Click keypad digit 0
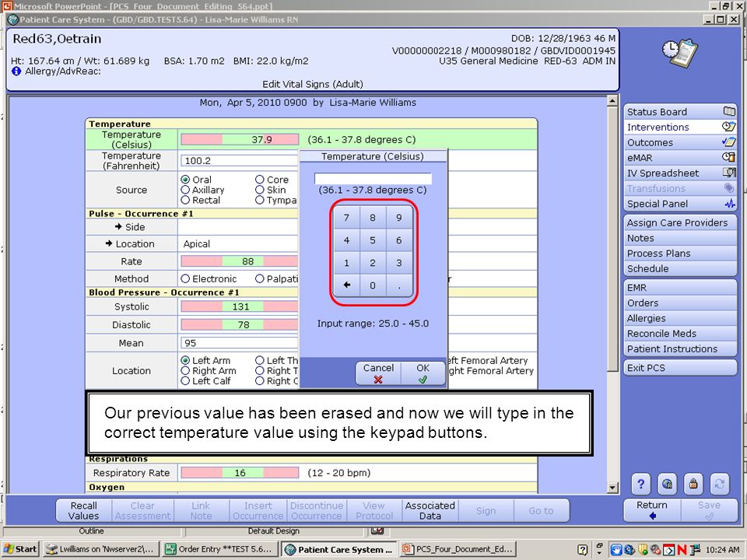The image size is (747, 560). tap(373, 285)
